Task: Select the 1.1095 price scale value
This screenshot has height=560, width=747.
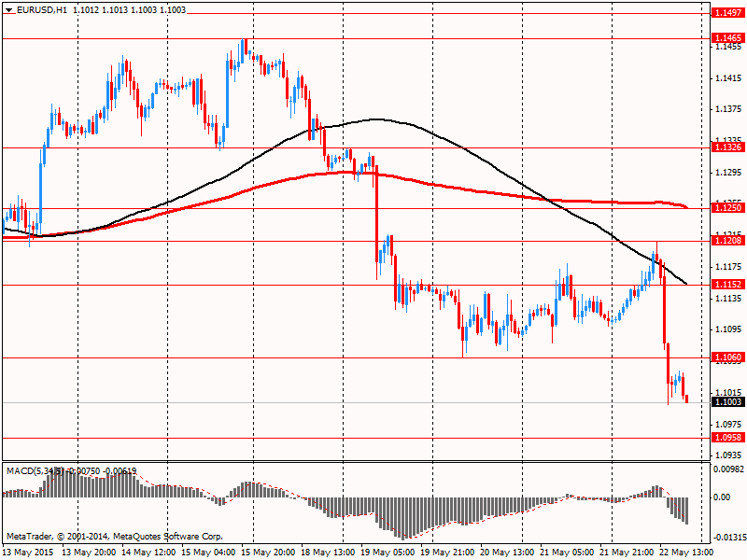Action: pyautogui.click(x=729, y=329)
